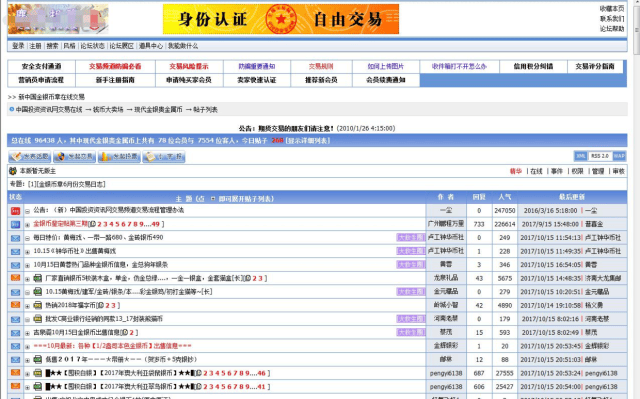Click the 精华 featured posts link
Viewport: 640px width, 399px height.
pyautogui.click(x=516, y=171)
